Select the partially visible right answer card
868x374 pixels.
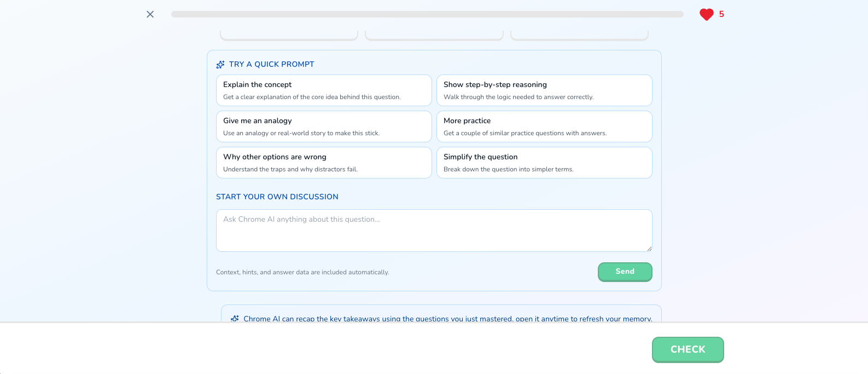579,36
